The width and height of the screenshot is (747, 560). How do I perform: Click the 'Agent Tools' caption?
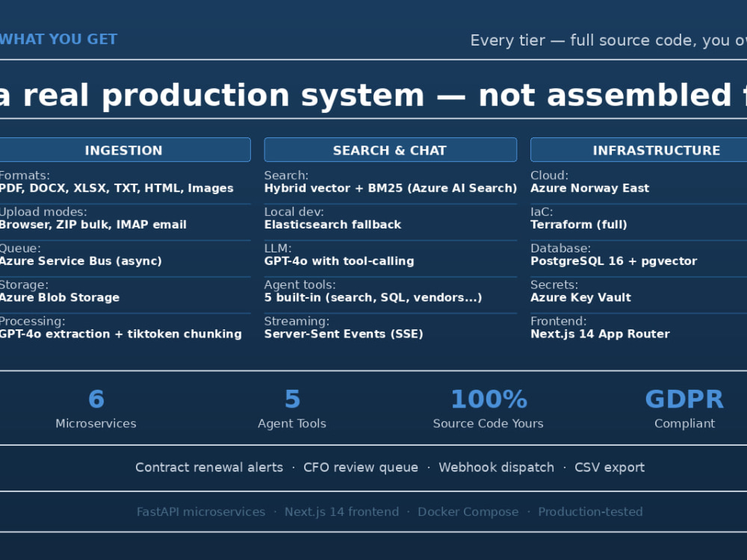click(x=292, y=423)
